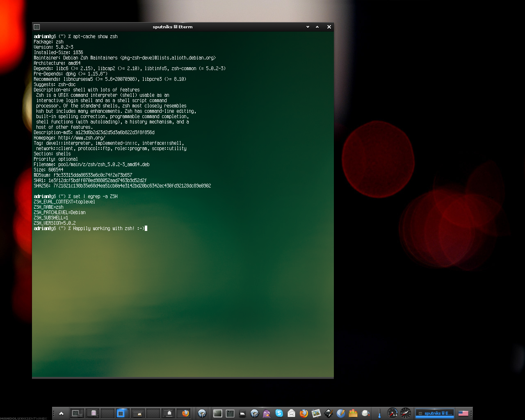Screen dimensions: 525x420
Task: Click the down-arrow button in Eterm titlebar
Action: [x=308, y=27]
